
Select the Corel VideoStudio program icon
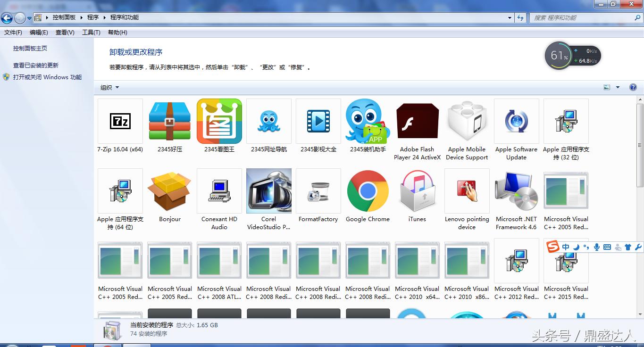coord(268,191)
